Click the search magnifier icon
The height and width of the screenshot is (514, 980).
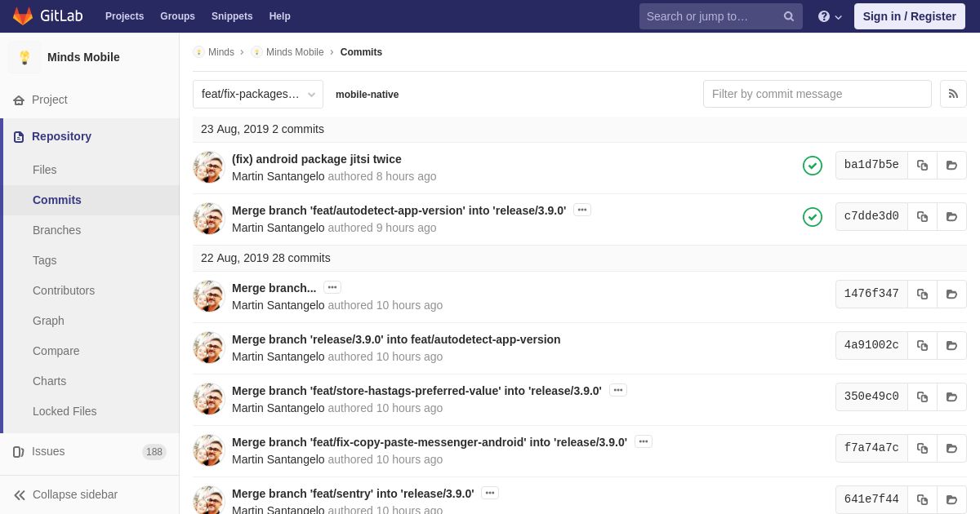tap(789, 16)
